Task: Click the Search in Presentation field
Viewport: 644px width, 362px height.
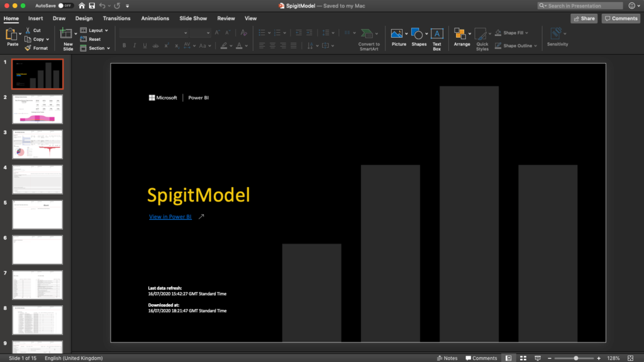Action: (580, 6)
